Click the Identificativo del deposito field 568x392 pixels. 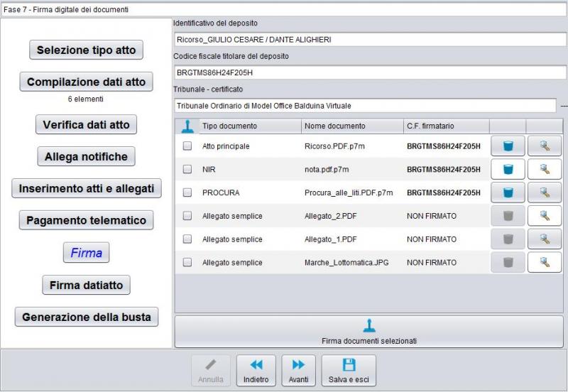[370, 40]
